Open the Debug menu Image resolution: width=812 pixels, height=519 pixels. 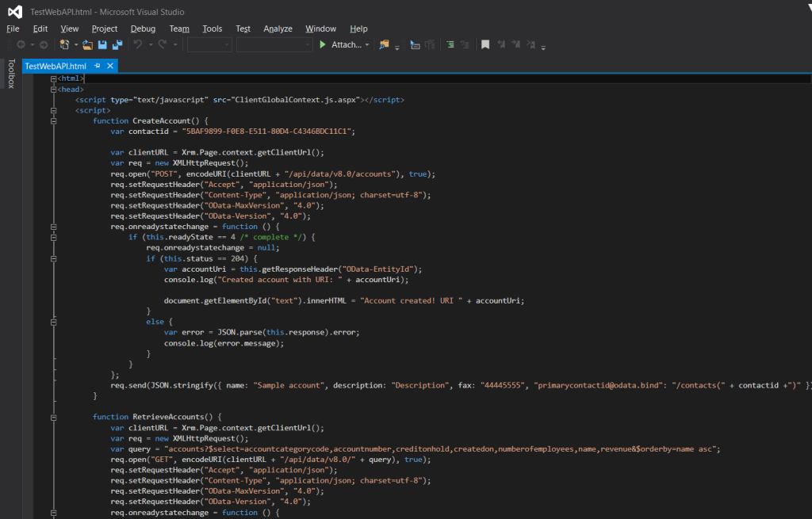[x=143, y=29]
